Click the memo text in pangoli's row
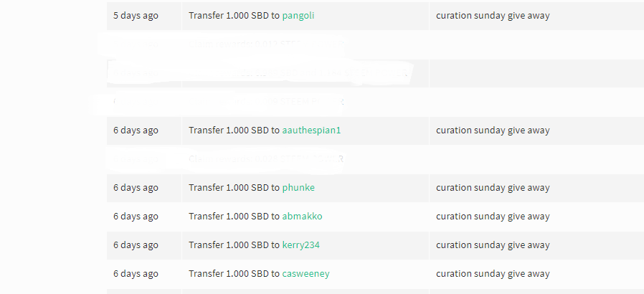644x294 pixels. tap(493, 16)
